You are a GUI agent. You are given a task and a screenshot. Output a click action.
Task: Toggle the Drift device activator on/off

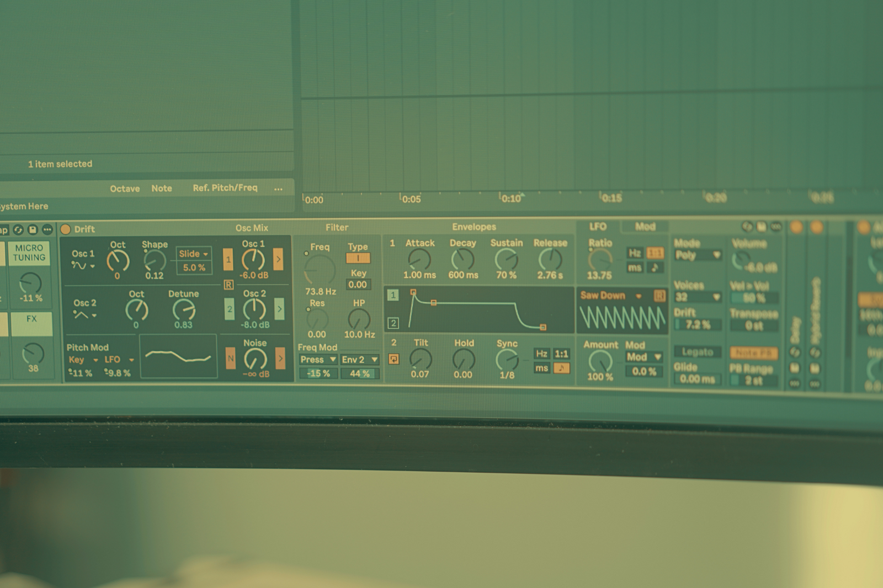pyautogui.click(x=66, y=229)
